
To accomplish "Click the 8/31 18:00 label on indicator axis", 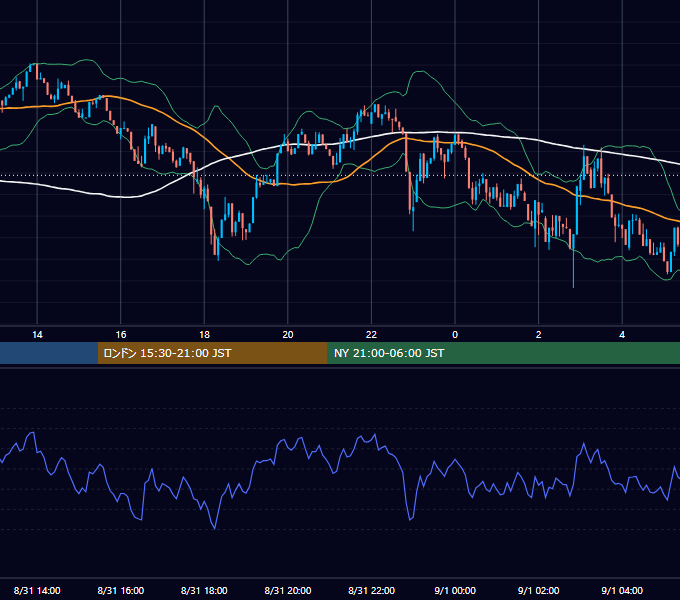I will (204, 590).
